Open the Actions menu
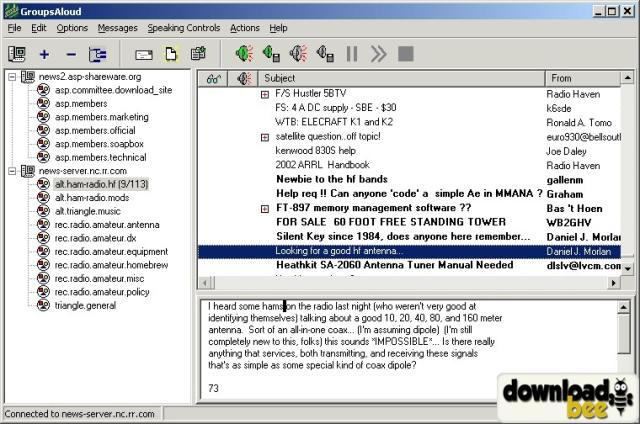 [245, 28]
